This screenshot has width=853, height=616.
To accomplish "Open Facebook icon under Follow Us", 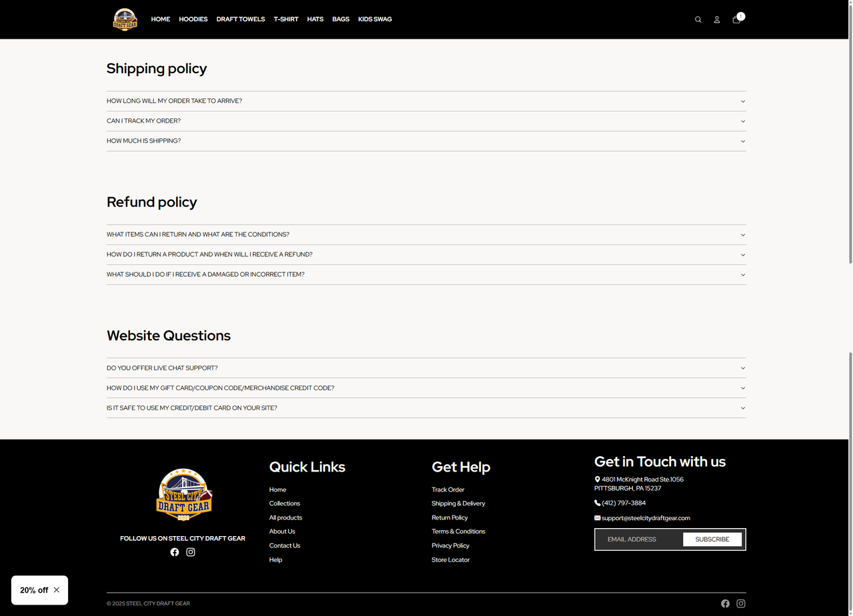I will [175, 552].
